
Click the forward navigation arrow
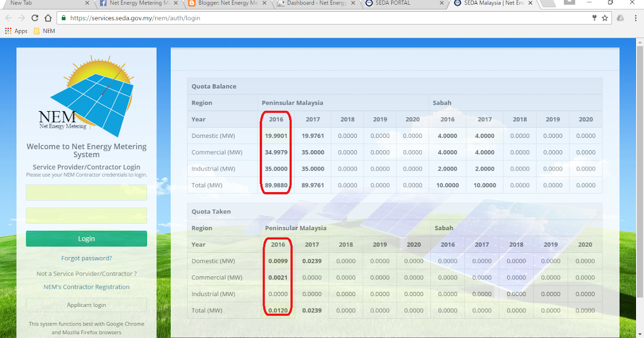tap(21, 18)
